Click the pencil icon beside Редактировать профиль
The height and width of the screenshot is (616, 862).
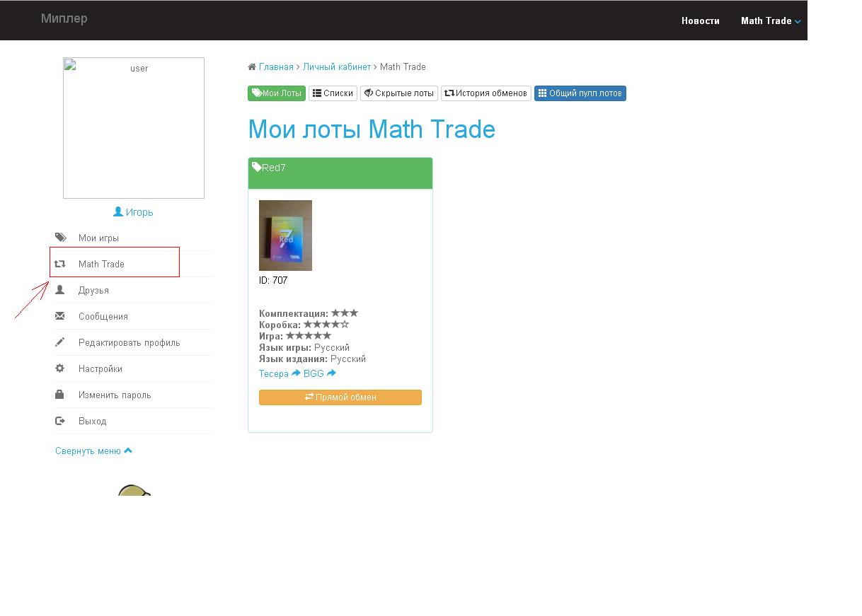(x=60, y=342)
